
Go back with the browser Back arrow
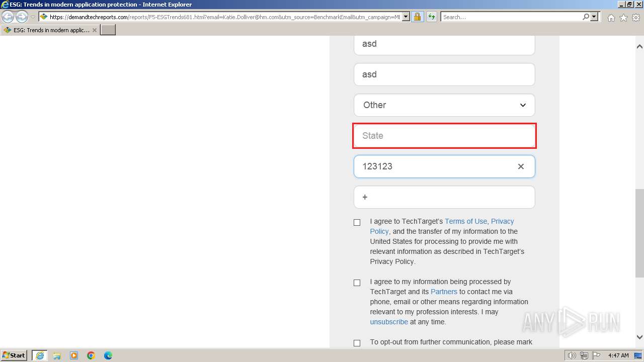coord(8,17)
